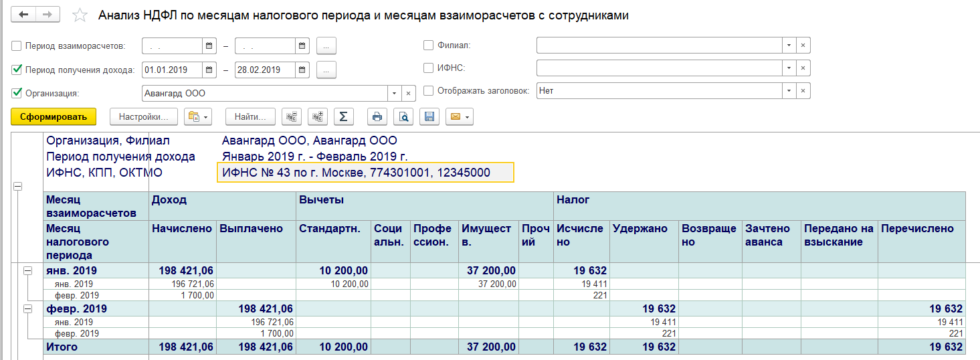Open the Организация dropdown list
Screen dimensions: 980x360
(395, 93)
